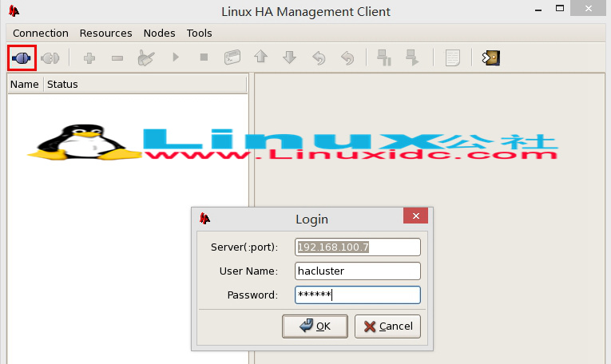Open the Tools menu
611x364 pixels.
(200, 33)
